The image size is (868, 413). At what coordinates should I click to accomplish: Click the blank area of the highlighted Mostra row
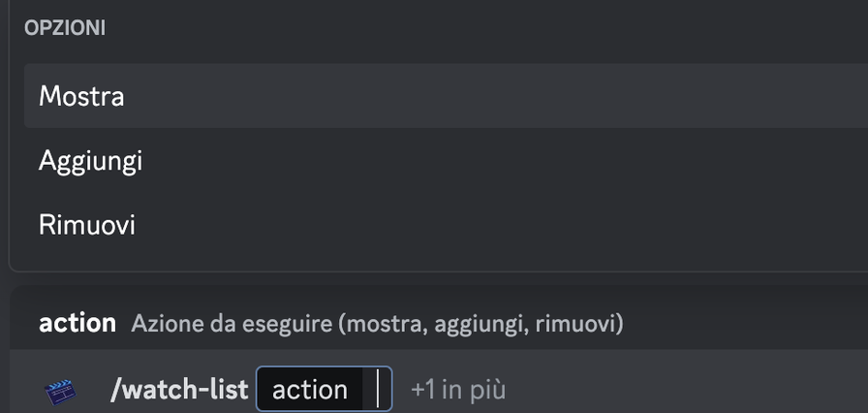pos(496,96)
